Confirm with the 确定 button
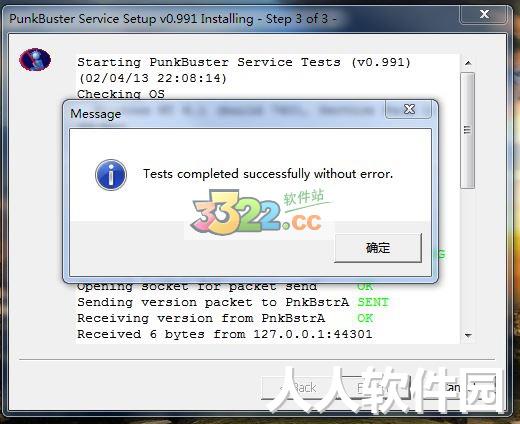The image size is (520, 424). click(378, 248)
